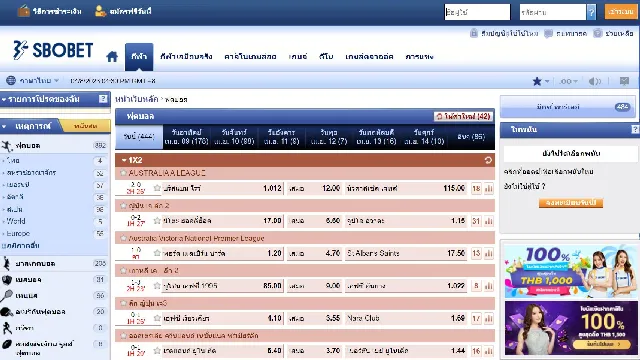640x360 pixels.
Task: Select odds 1.69 for Nara Club
Action: point(458,318)
